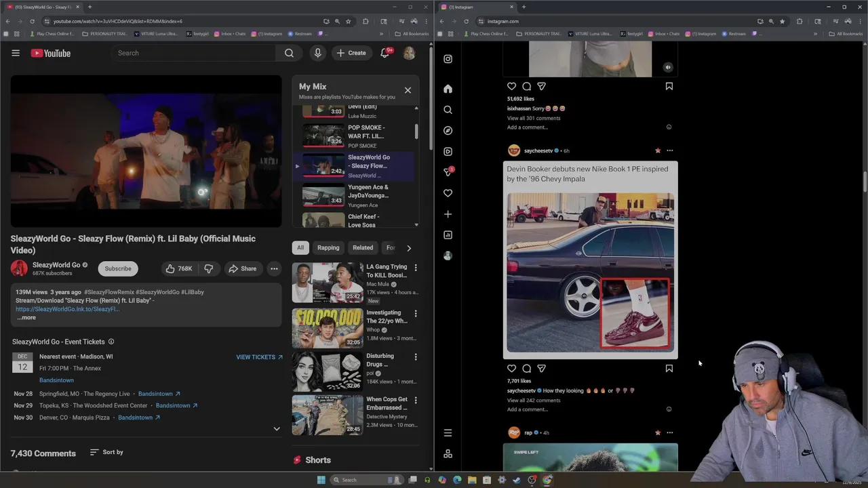
Task: Open more actions under the video
Action: pos(274,268)
